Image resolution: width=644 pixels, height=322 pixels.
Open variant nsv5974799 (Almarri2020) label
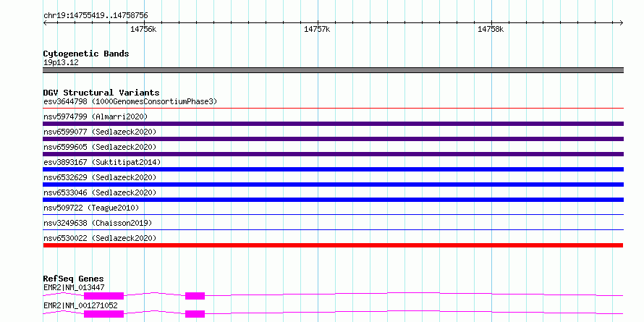point(96,116)
